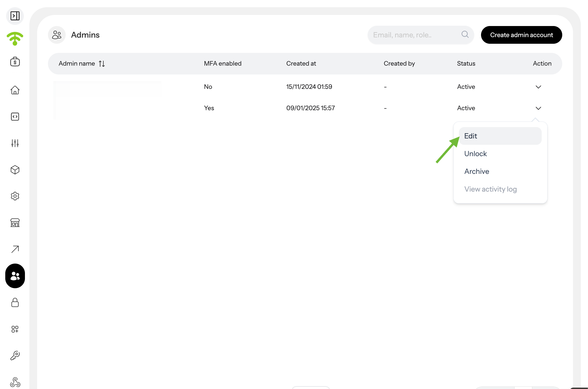Click the Status column header
This screenshot has width=588, height=389.
[x=466, y=63]
